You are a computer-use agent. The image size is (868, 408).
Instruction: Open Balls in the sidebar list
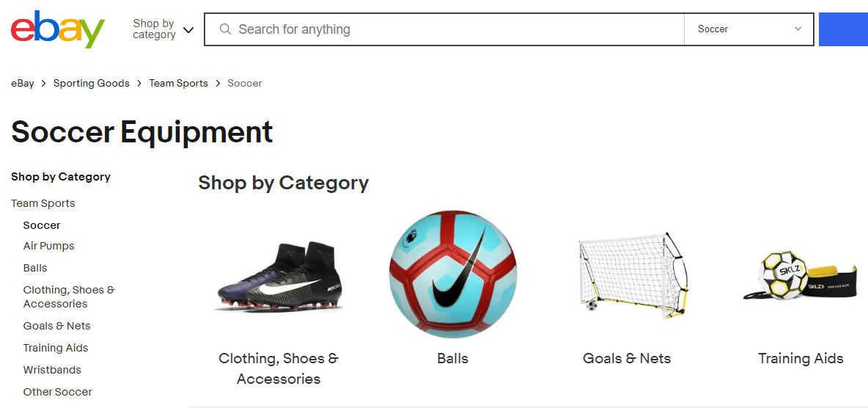pyautogui.click(x=35, y=268)
